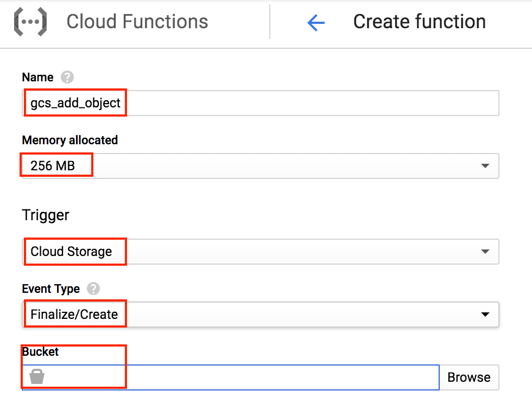The image size is (532, 410).
Task: Open the Trigger selection dropdown
Action: pyautogui.click(x=261, y=252)
